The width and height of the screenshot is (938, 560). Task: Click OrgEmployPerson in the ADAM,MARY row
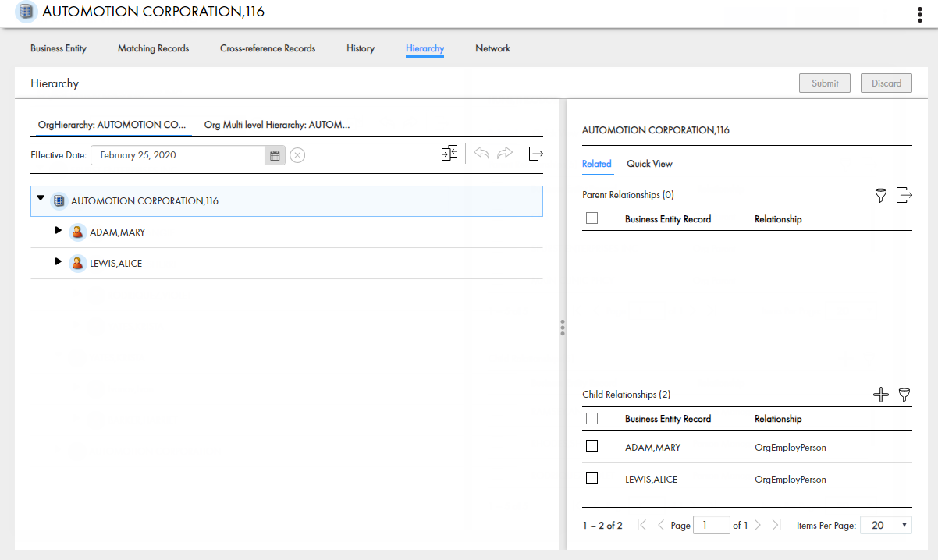790,448
